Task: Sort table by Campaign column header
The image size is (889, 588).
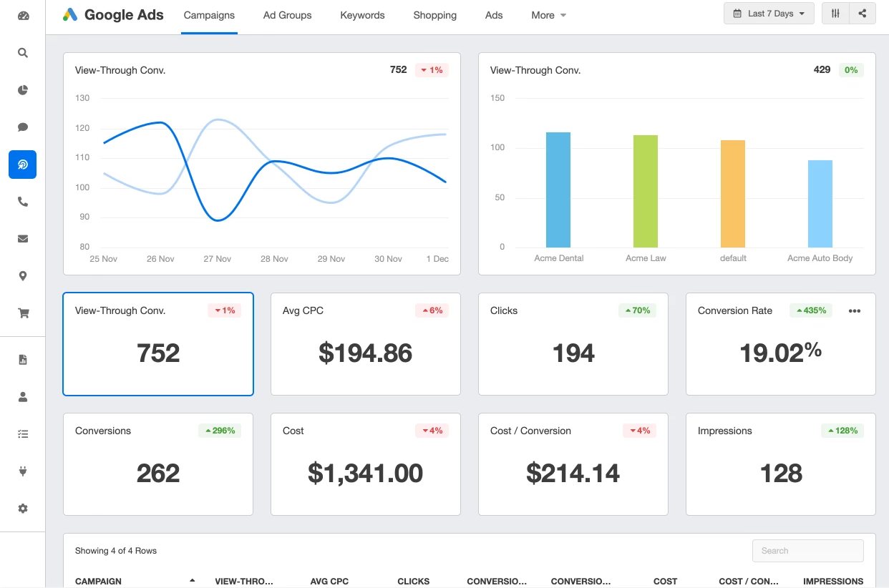Action: pyautogui.click(x=99, y=581)
